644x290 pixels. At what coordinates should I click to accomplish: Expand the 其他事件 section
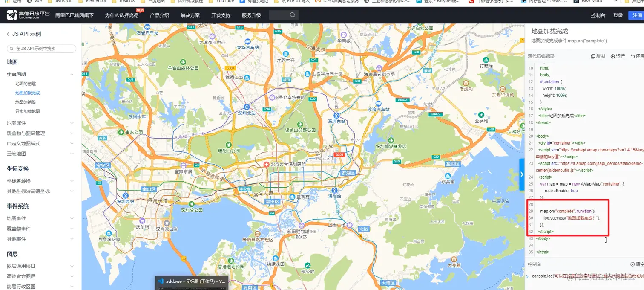pos(72,239)
